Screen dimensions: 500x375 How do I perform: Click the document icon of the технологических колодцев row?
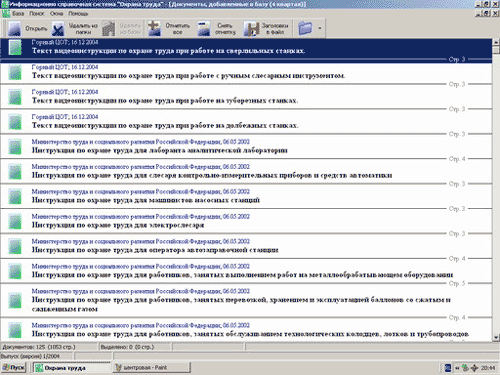[15, 330]
